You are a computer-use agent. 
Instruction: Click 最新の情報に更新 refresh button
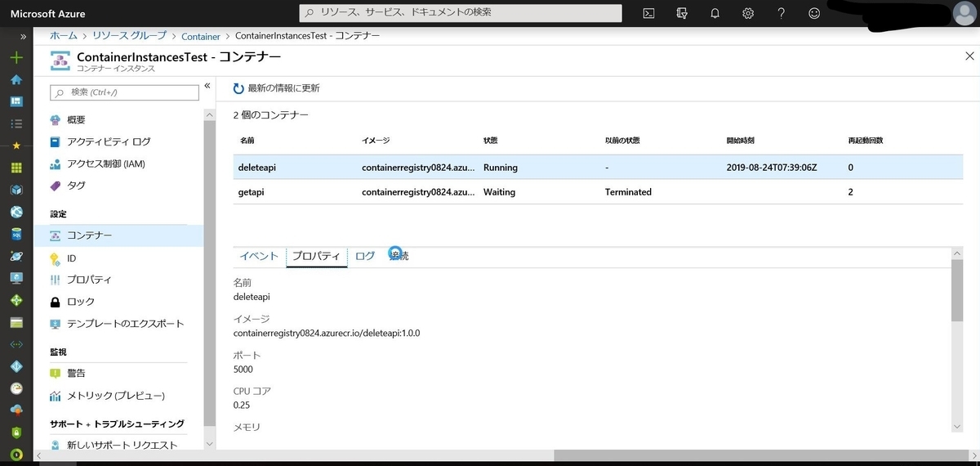click(x=277, y=88)
